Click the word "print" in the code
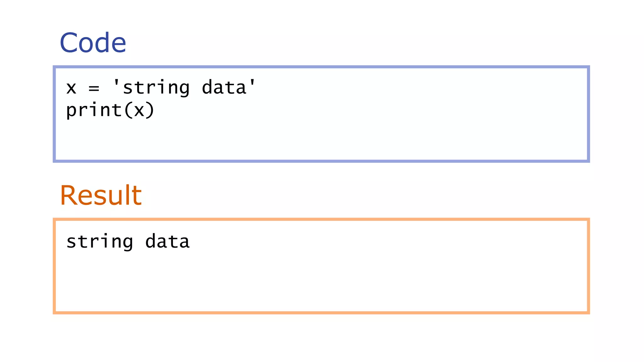644x362 pixels. point(94,110)
